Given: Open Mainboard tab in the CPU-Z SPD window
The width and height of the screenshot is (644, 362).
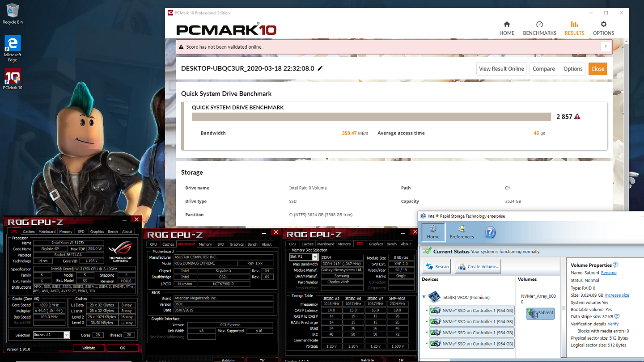Looking at the screenshot, I should click(326, 244).
